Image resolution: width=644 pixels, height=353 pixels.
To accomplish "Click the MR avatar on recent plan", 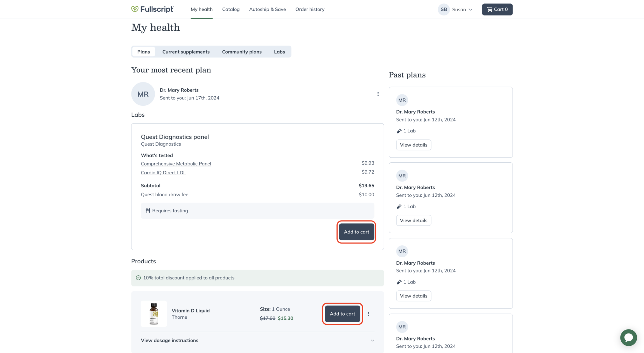I will pos(143,94).
